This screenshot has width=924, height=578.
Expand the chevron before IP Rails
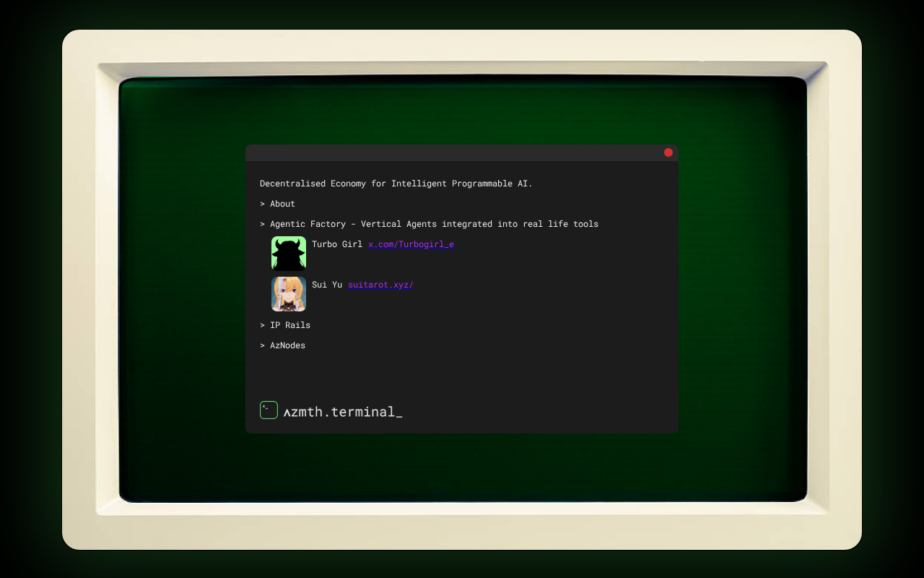coord(263,325)
